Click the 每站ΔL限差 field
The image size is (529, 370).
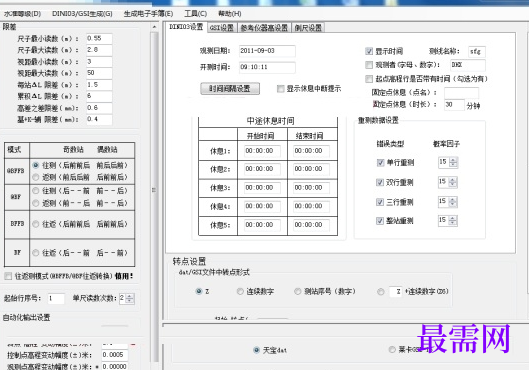click(99, 85)
